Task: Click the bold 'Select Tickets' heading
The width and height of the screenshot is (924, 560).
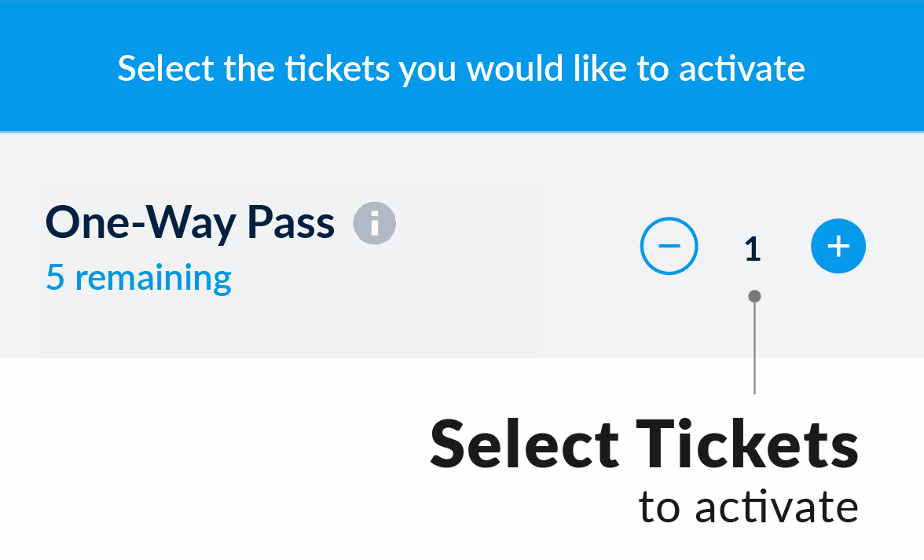Action: tap(644, 444)
